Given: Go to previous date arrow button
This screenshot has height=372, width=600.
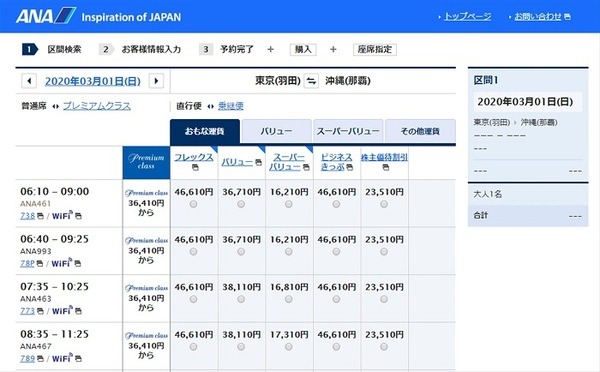Looking at the screenshot, I should coord(29,81).
